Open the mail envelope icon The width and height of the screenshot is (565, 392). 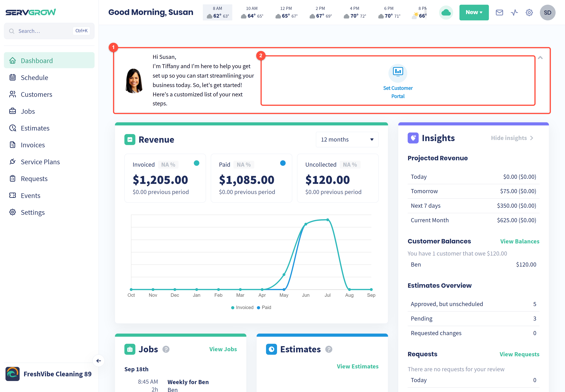tap(499, 13)
